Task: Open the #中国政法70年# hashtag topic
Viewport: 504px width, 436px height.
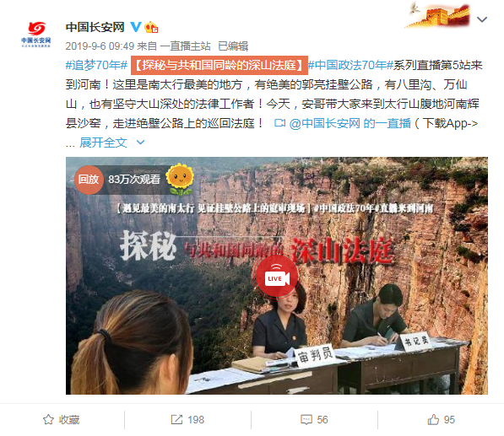Action: click(350, 65)
